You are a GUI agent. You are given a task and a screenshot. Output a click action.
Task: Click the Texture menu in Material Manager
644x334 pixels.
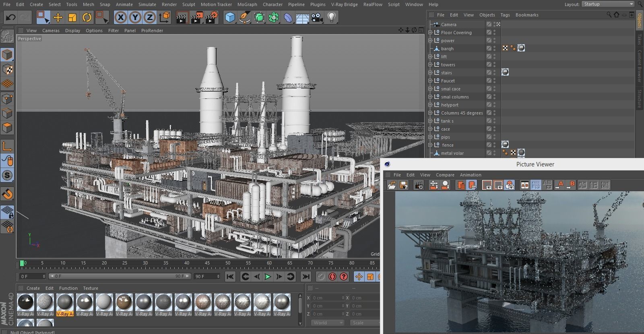91,288
